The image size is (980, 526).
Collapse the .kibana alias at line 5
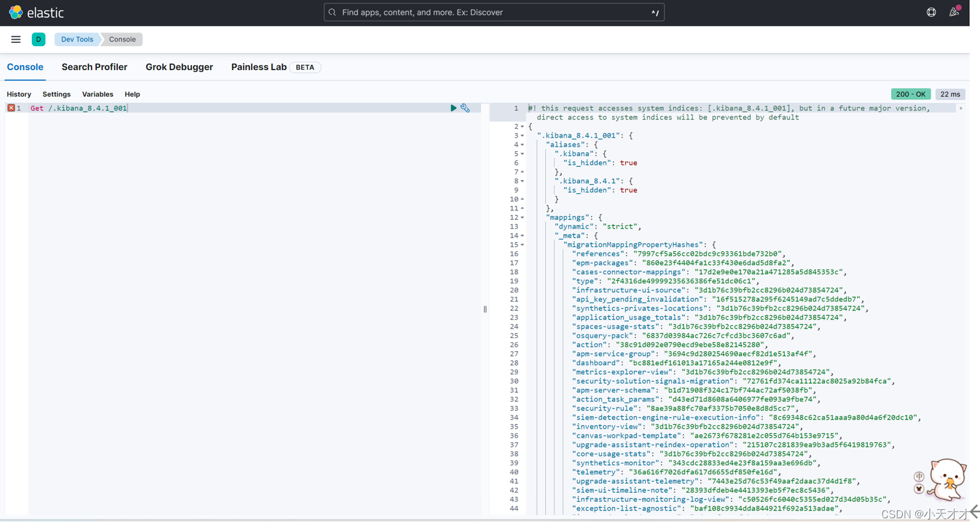coord(522,154)
